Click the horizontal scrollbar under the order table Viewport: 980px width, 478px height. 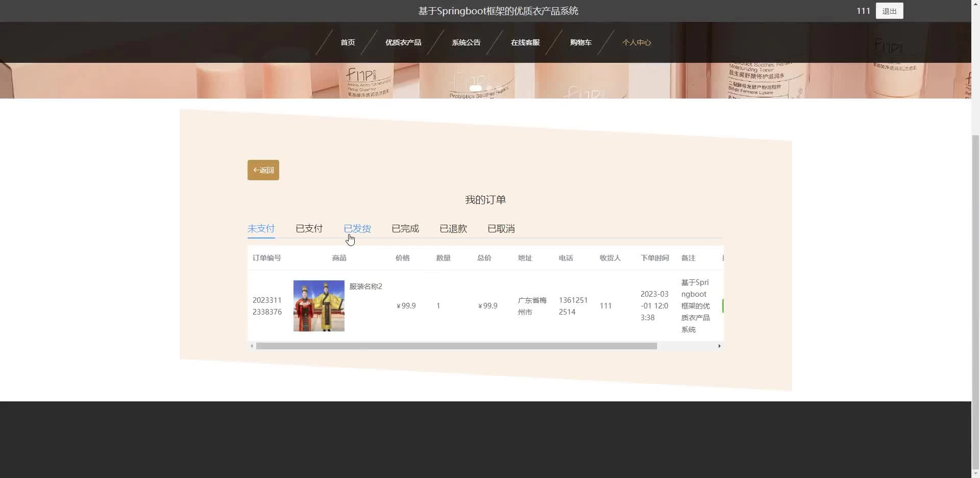456,346
